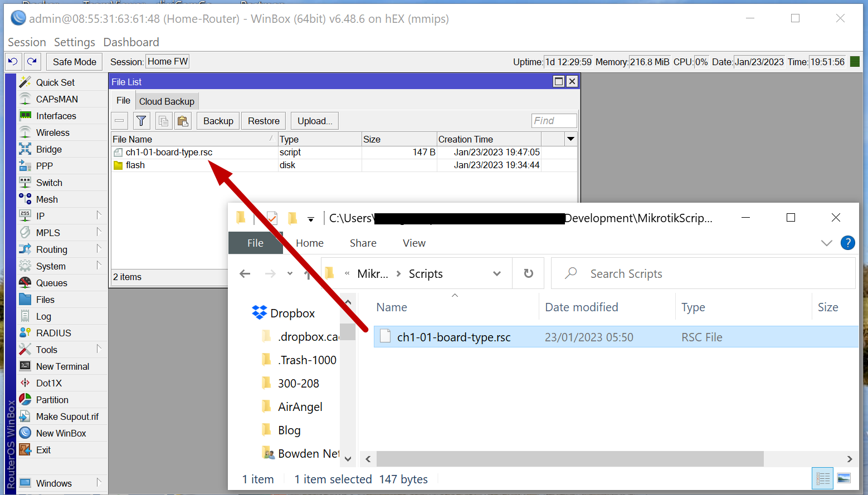Open New Terminal from the sidebar
The image size is (868, 495).
pyautogui.click(x=62, y=366)
